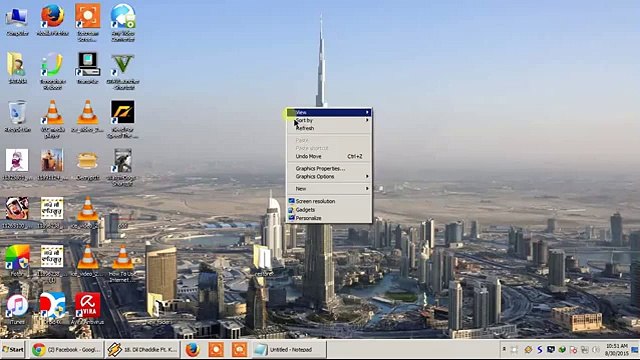Open the taskbar clock and date
The image size is (640, 360).
(x=616, y=349)
